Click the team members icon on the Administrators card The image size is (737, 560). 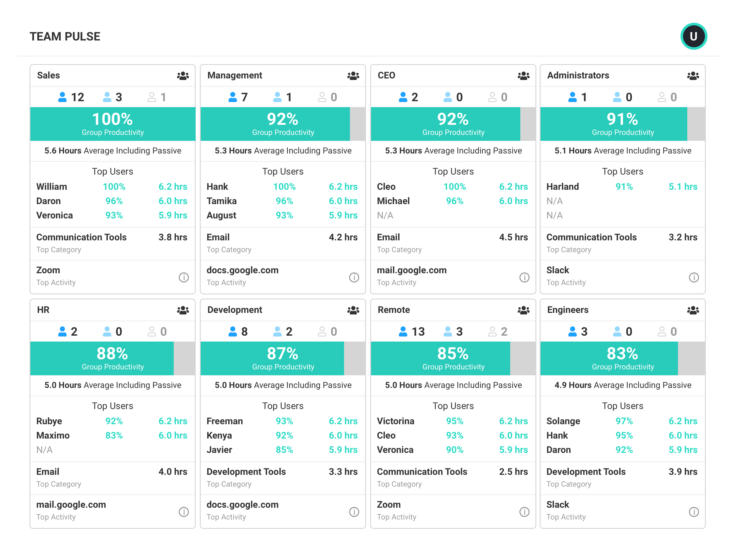[x=694, y=76]
